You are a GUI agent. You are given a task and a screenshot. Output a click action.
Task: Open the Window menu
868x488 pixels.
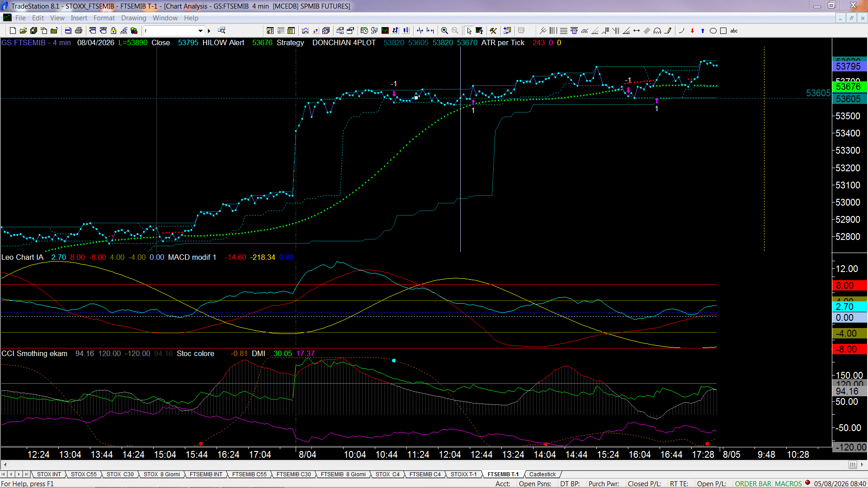coord(165,18)
